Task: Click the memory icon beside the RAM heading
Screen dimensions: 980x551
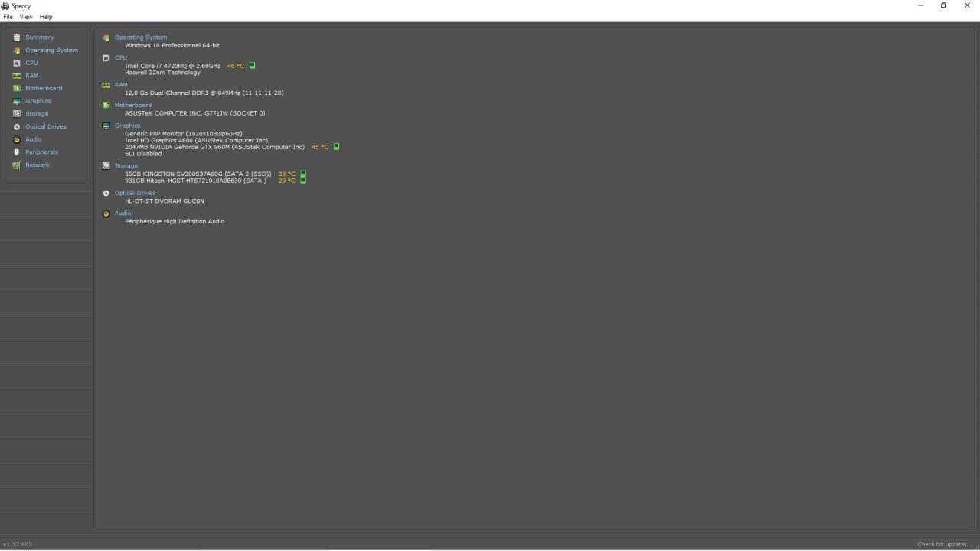Action: tap(106, 85)
